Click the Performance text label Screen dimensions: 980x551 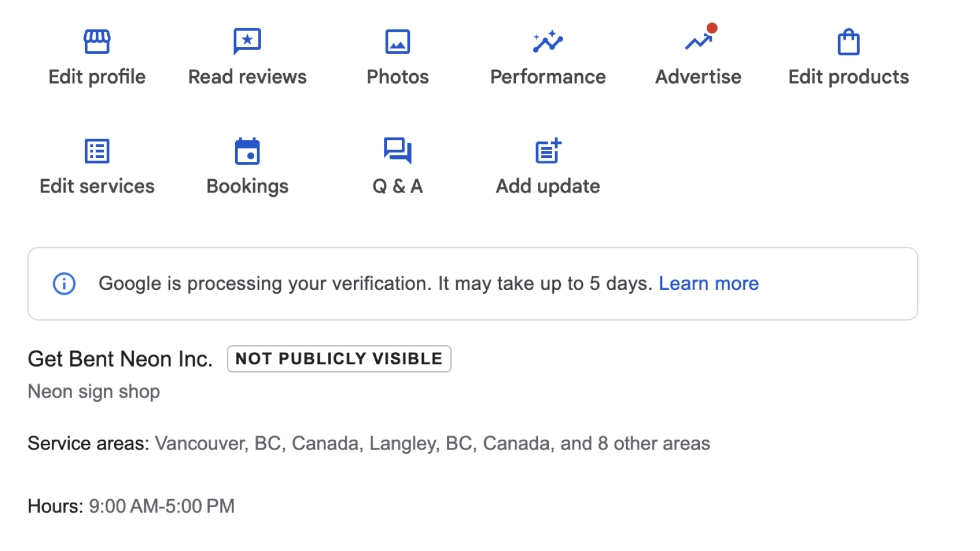(548, 77)
